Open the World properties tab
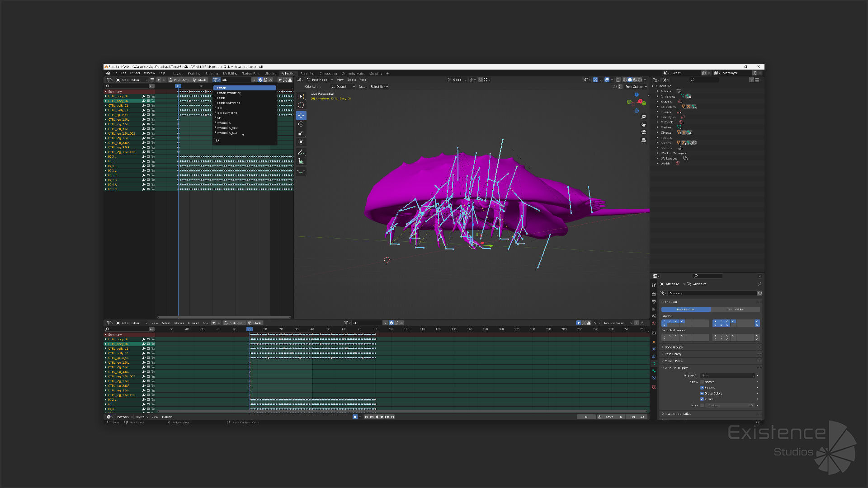The width and height of the screenshot is (868, 488). click(654, 324)
